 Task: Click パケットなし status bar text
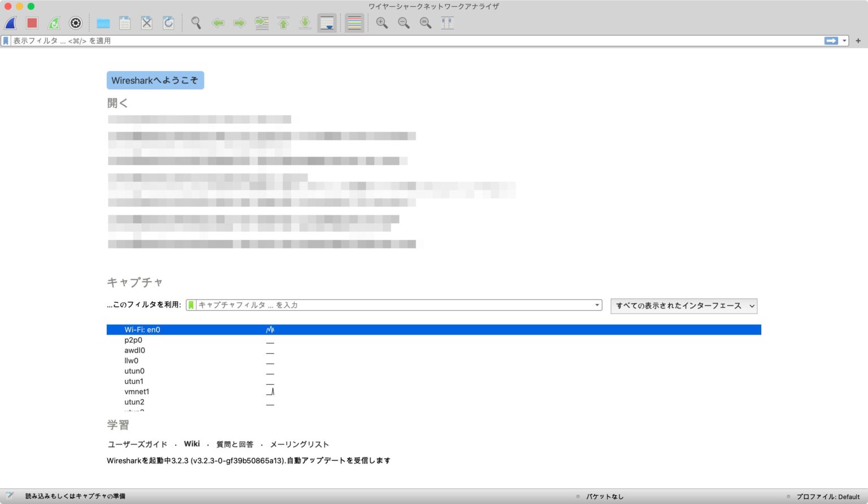(605, 497)
